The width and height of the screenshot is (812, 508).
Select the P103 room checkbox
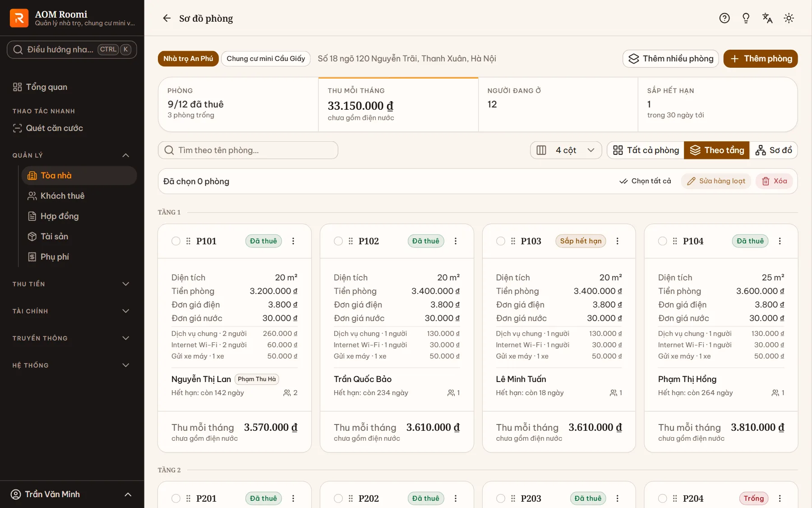click(x=501, y=241)
